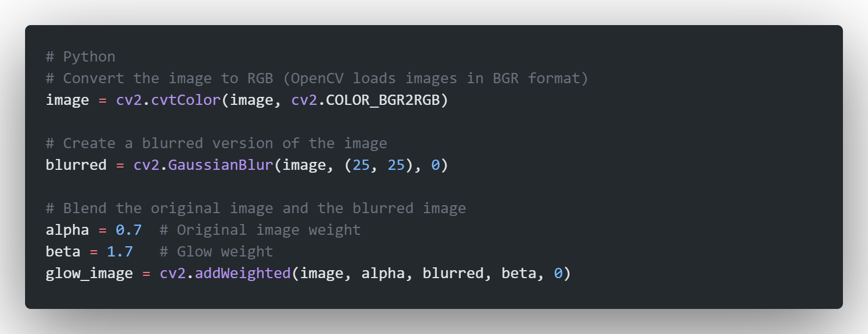
Task: Click the '# Python' comment line
Action: (x=80, y=57)
